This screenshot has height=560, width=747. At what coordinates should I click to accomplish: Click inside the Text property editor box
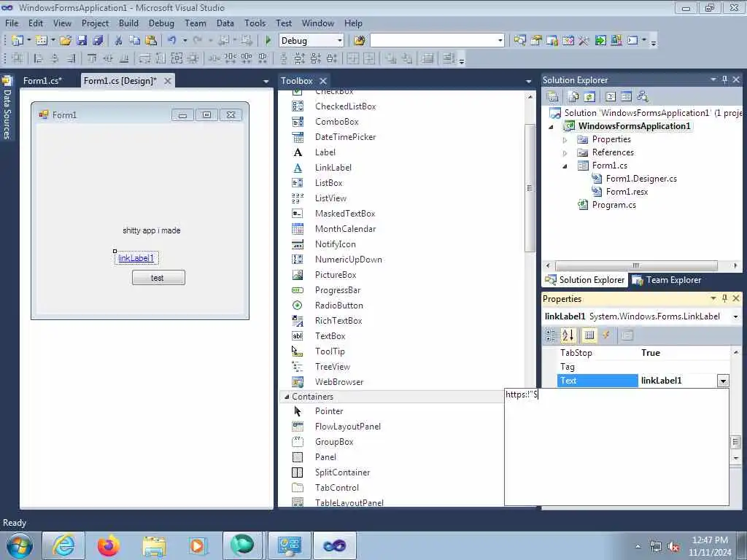click(x=616, y=447)
